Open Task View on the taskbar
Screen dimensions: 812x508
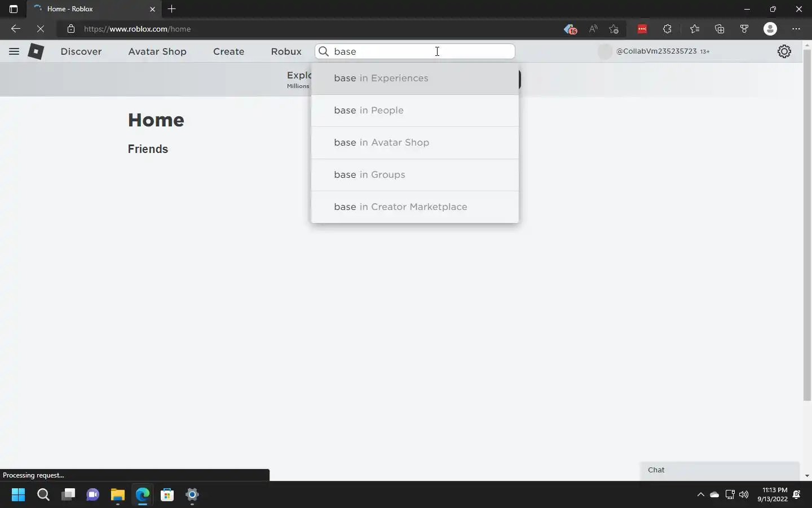(68, 495)
